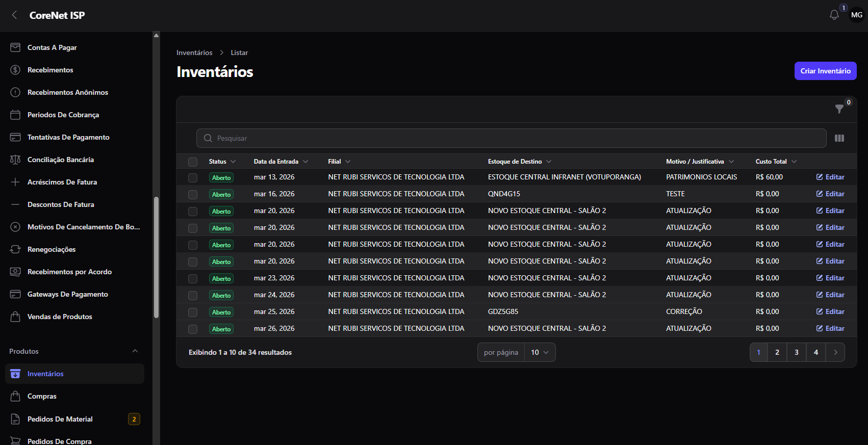Open the MG user avatar menu

tap(857, 15)
